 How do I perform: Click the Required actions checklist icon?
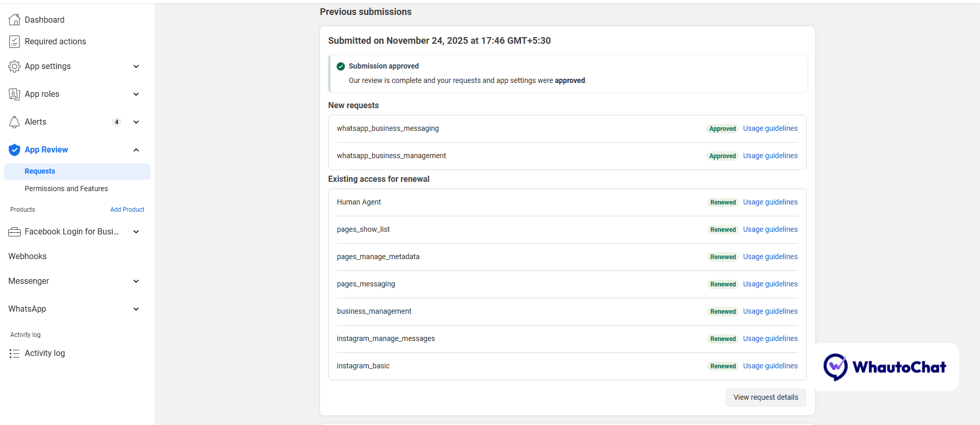click(14, 42)
